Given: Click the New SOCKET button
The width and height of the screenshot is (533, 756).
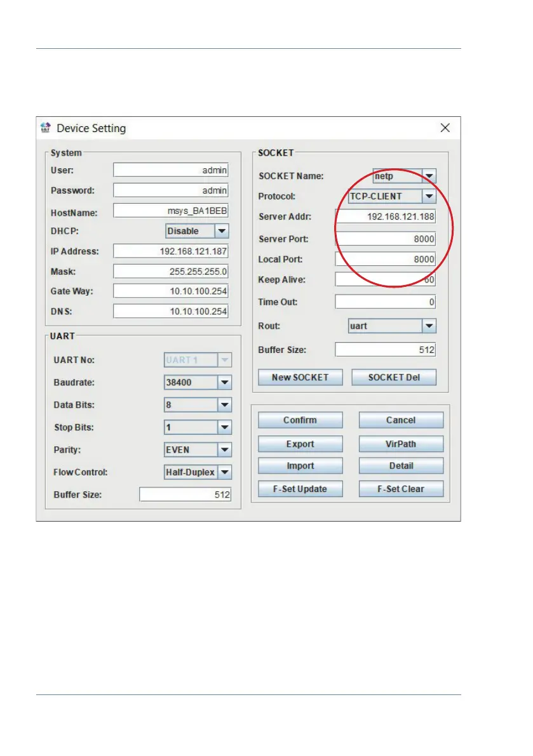Looking at the screenshot, I should 300,377.
